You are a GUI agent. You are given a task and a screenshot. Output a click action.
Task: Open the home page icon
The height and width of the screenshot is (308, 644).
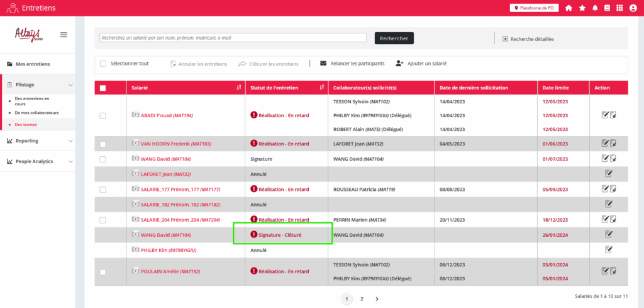tap(569, 8)
